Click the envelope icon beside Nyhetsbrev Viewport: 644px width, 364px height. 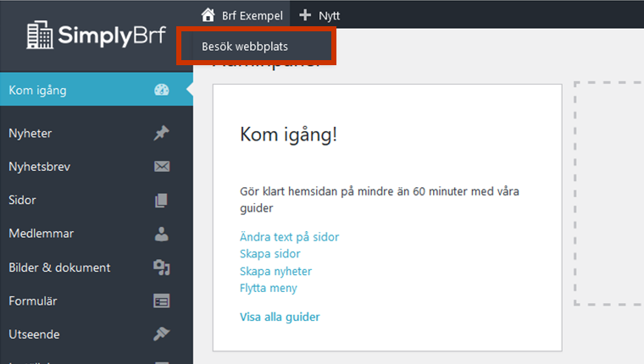(x=162, y=167)
